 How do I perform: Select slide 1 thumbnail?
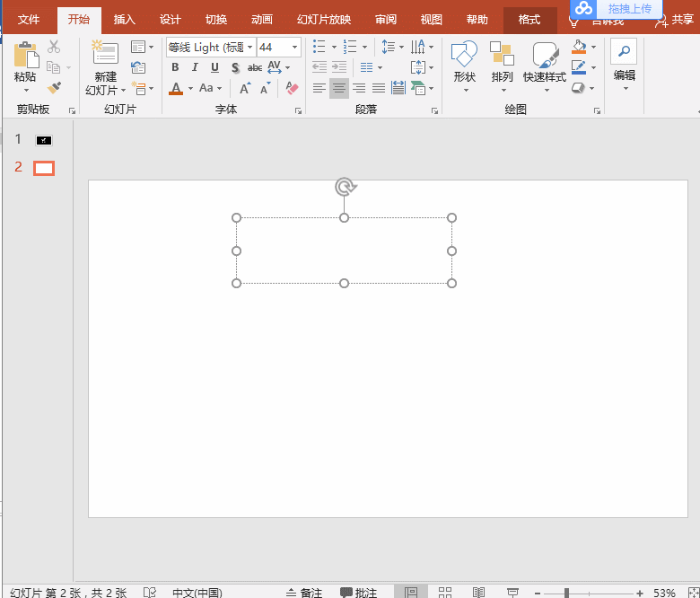(x=44, y=141)
